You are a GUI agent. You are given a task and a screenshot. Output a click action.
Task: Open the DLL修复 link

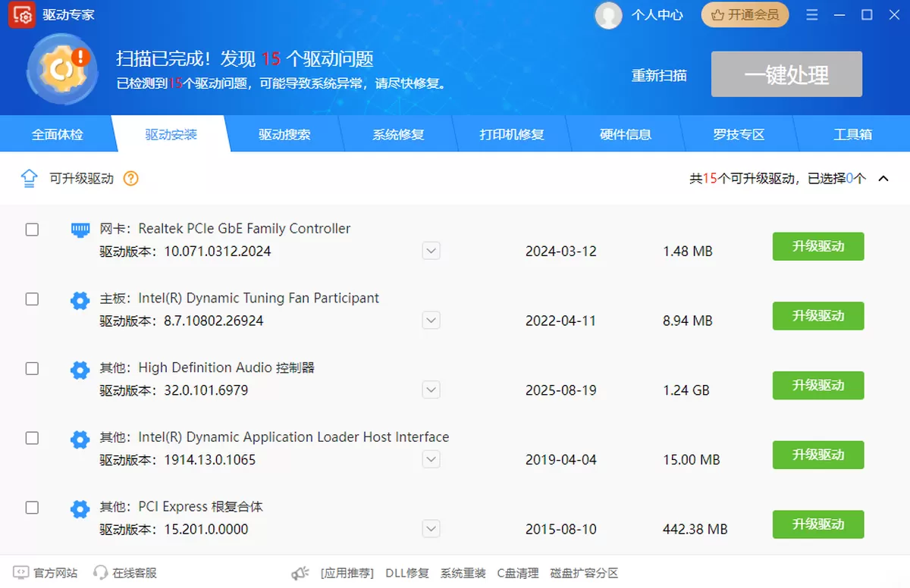pyautogui.click(x=407, y=573)
